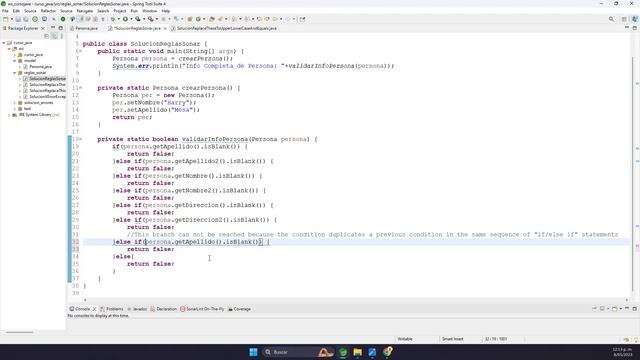Expand the solucion_errores package
Viewport: 640px width, 360px height.
[15, 103]
